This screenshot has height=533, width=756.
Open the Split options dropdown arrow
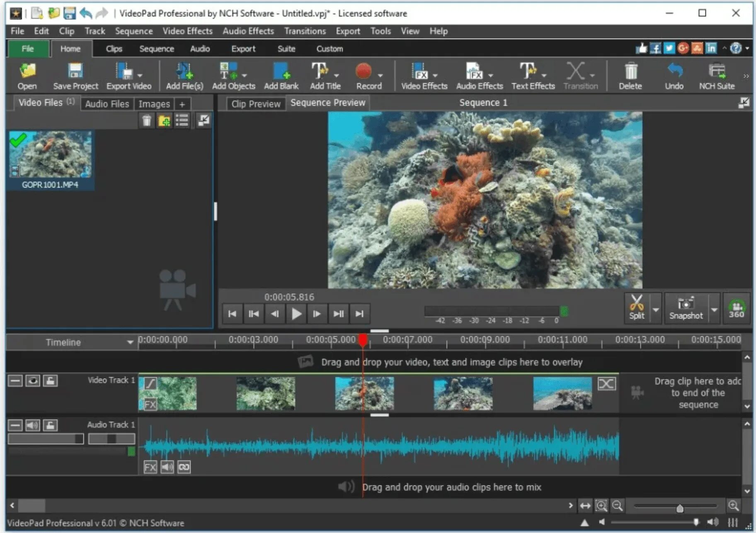coord(656,310)
